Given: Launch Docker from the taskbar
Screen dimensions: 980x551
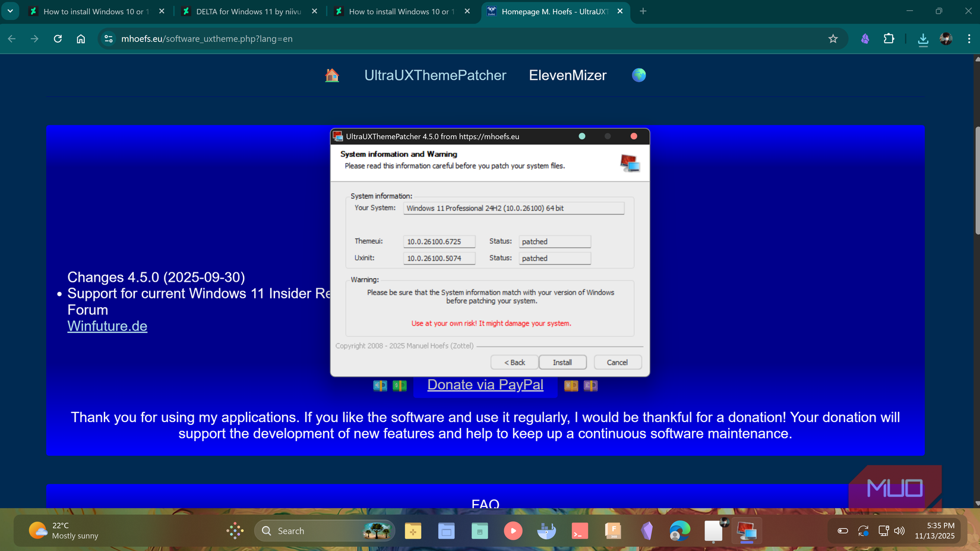Looking at the screenshot, I should coord(546,530).
